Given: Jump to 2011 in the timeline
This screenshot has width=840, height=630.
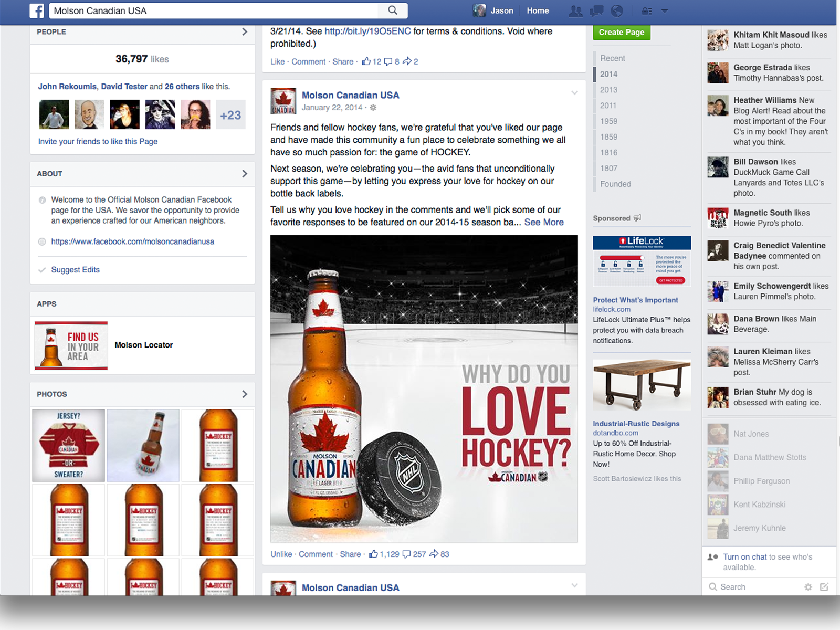Looking at the screenshot, I should 608,106.
